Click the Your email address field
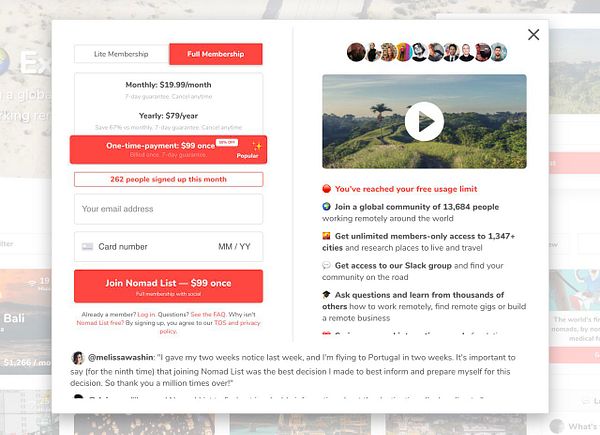 point(168,209)
